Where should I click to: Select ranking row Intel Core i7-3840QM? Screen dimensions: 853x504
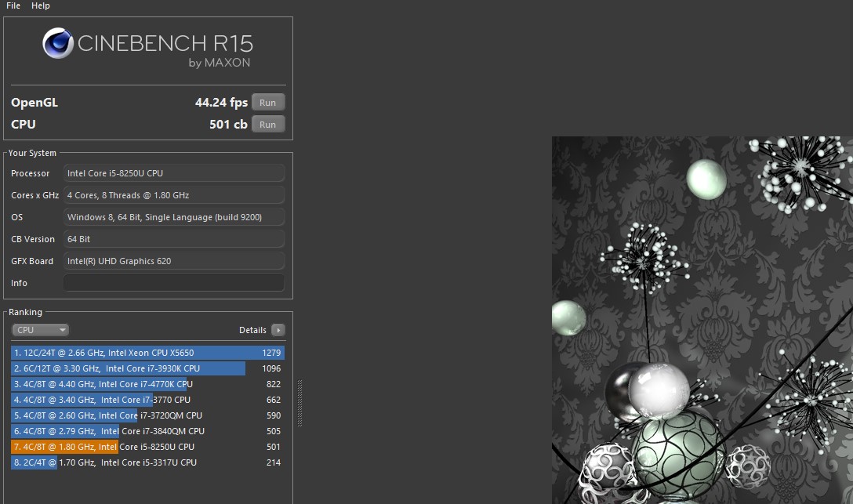coord(147,431)
